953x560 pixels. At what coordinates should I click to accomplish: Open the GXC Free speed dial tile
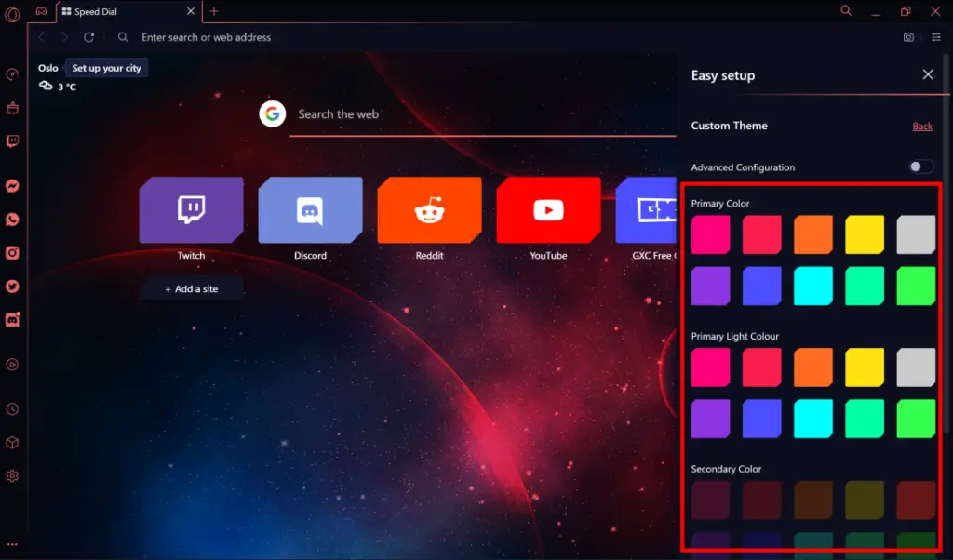click(x=646, y=210)
